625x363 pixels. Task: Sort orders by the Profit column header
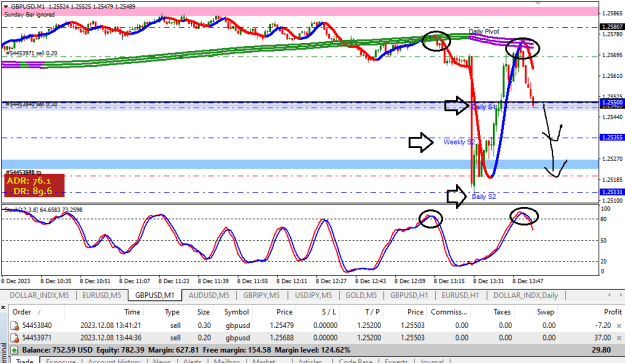pyautogui.click(x=613, y=312)
